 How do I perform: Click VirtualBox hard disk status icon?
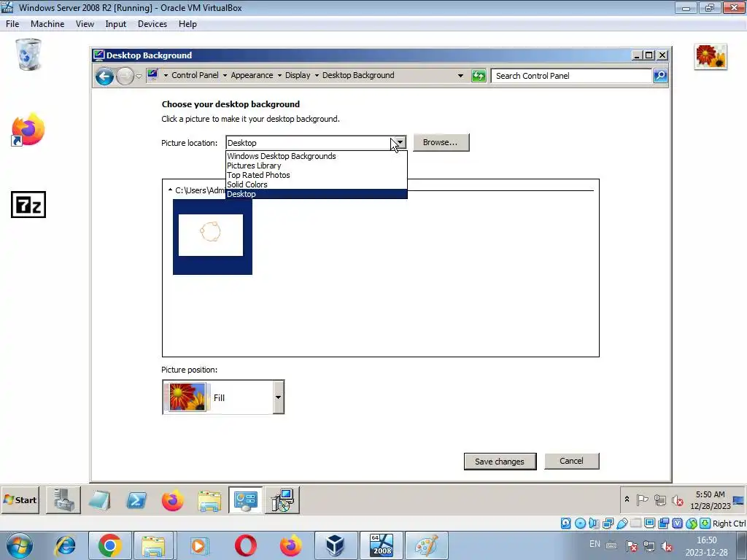coord(565,524)
